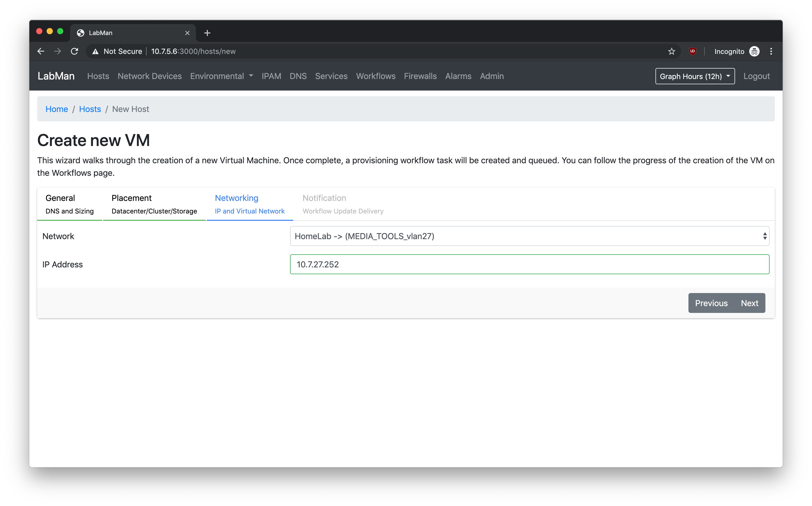Open a new browser tab
This screenshot has height=506, width=812.
[x=207, y=33]
